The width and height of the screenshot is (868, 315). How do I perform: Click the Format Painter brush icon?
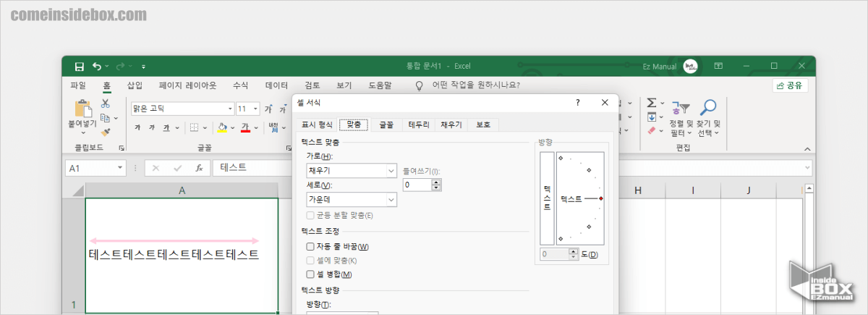pyautogui.click(x=106, y=133)
